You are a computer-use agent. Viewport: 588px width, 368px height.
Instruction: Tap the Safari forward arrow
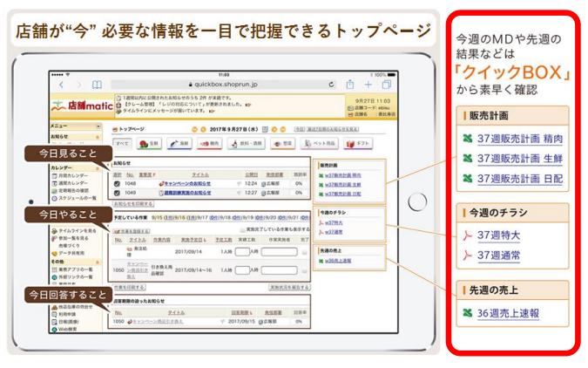79,85
